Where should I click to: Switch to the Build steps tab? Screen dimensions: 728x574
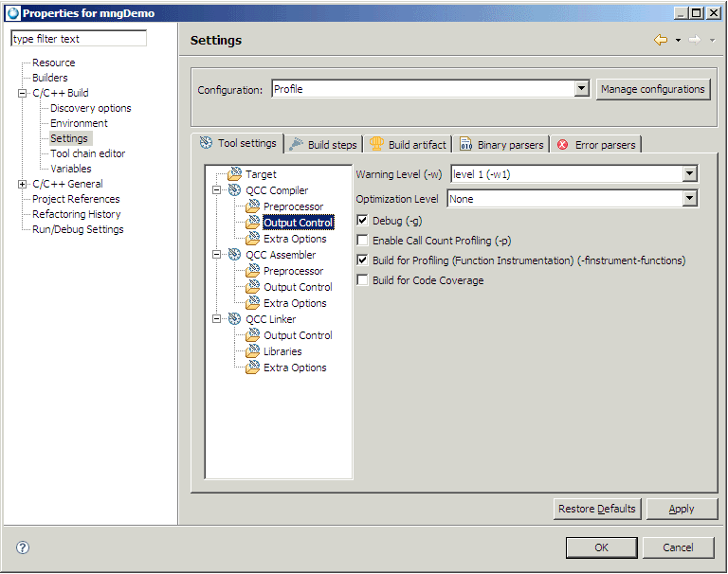322,145
